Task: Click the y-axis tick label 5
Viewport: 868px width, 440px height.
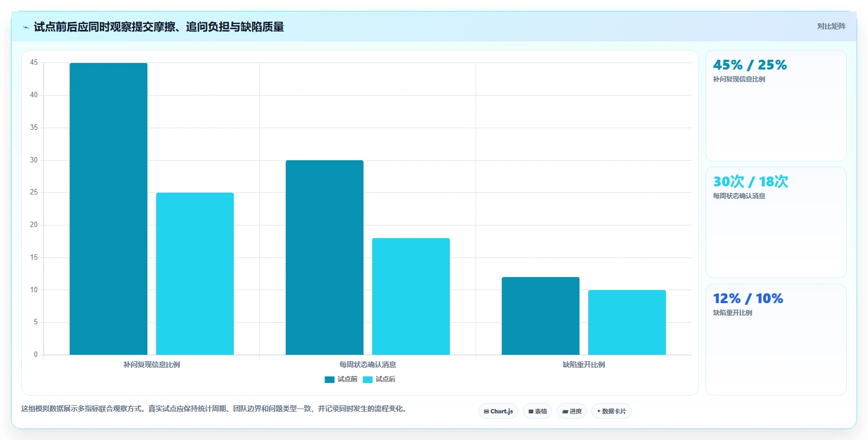Action: 36,322
